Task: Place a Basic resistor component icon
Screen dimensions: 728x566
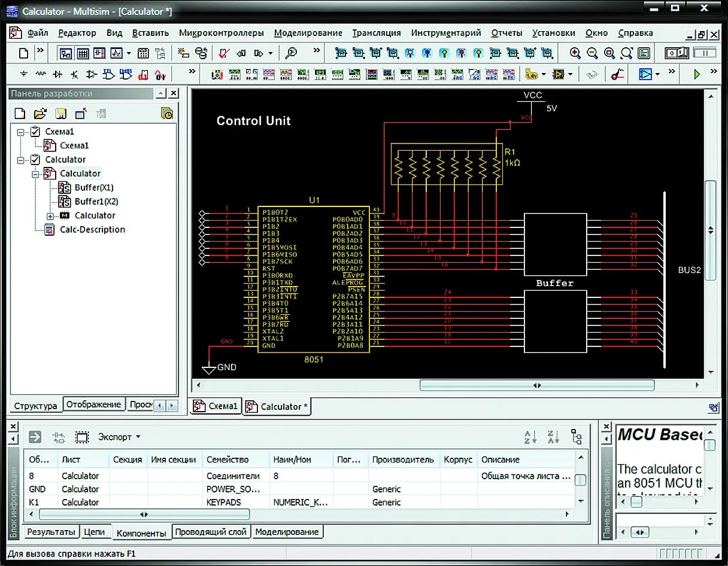Action: coord(40,74)
